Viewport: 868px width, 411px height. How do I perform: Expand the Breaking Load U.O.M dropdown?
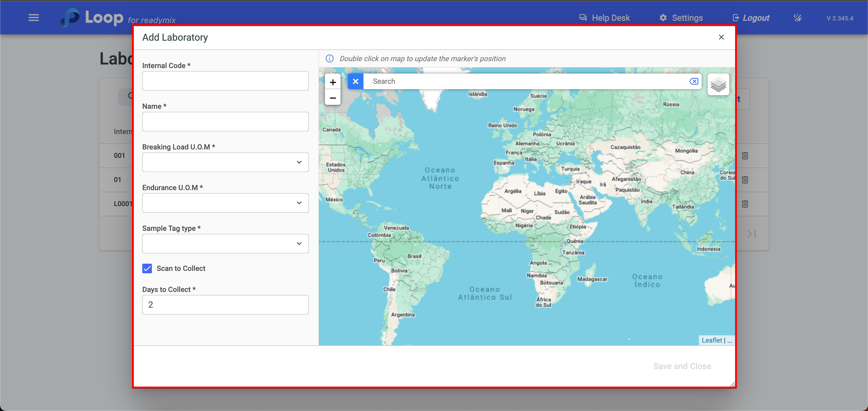click(225, 162)
